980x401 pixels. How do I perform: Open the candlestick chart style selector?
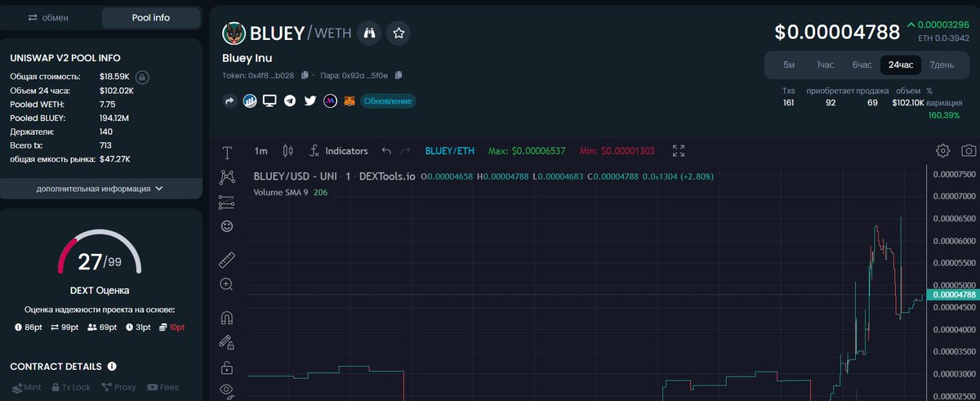[287, 151]
